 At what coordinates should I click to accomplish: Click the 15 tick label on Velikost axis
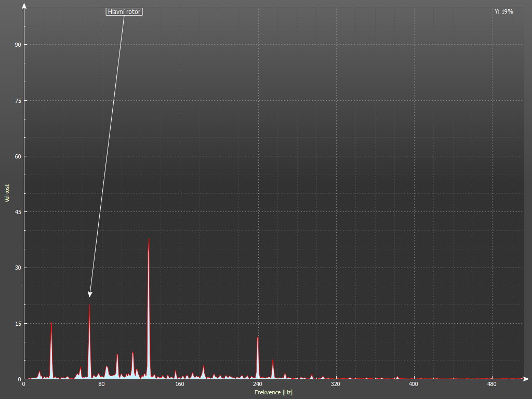17,324
